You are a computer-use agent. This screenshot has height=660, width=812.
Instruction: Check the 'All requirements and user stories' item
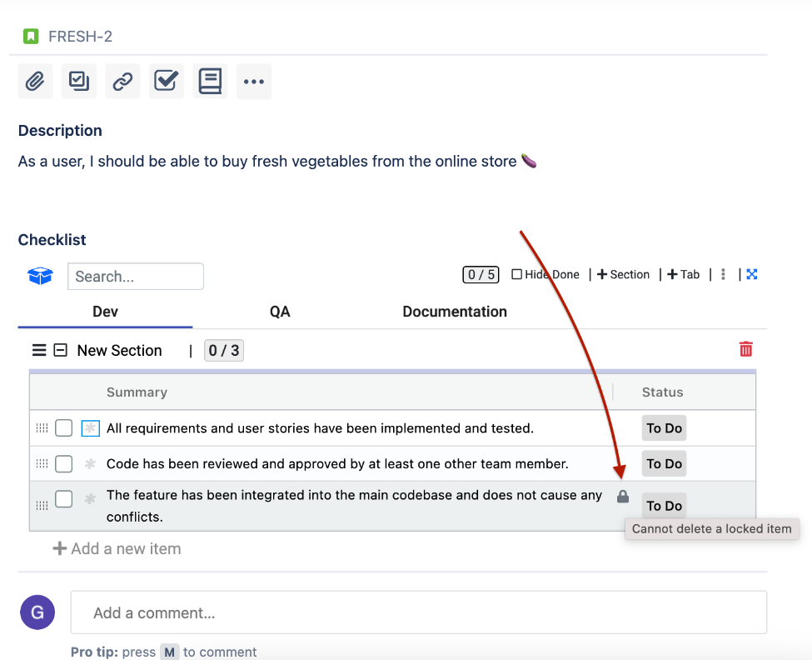pyautogui.click(x=64, y=428)
